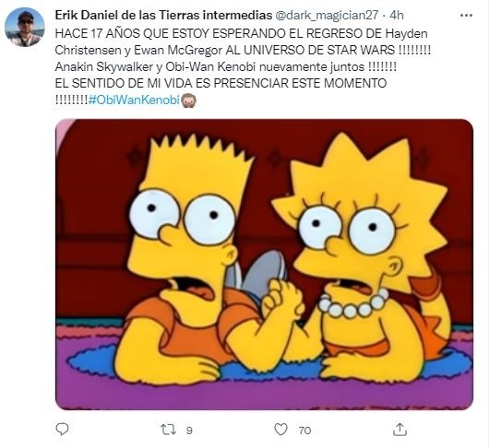Click the line EL SENTIDO DE MI VIDA
Viewport: 489px width, 448px height.
pyautogui.click(x=221, y=83)
